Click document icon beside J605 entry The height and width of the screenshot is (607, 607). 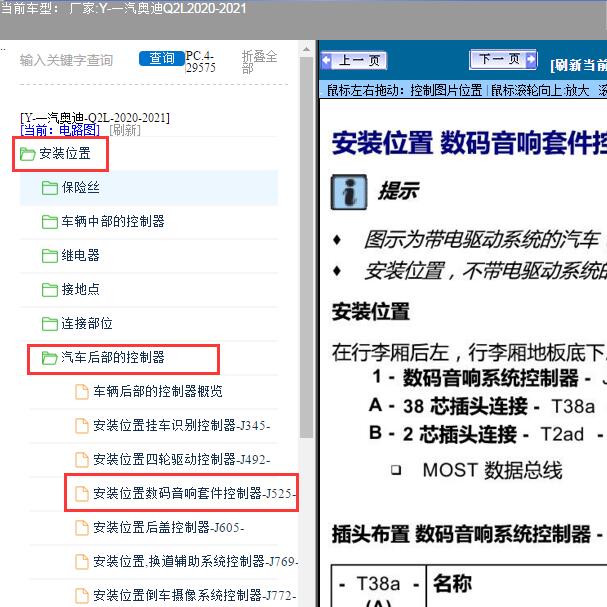[x=82, y=528]
